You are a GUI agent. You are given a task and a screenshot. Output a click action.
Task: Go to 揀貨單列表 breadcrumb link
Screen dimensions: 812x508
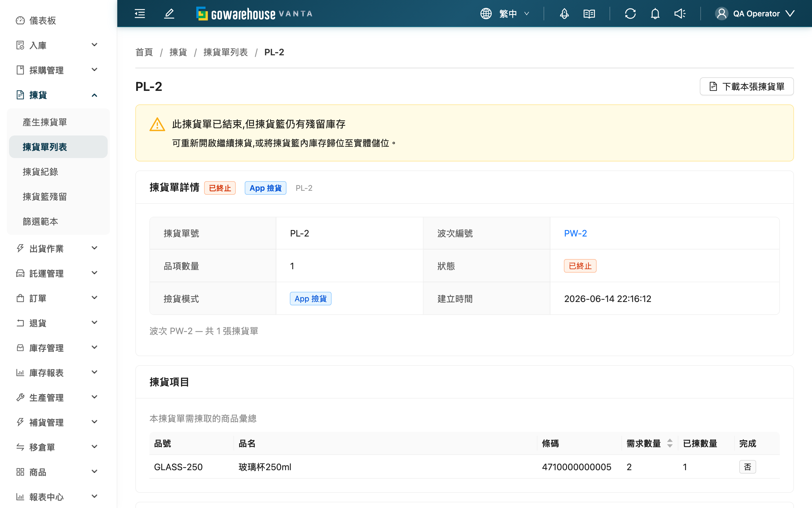click(226, 52)
